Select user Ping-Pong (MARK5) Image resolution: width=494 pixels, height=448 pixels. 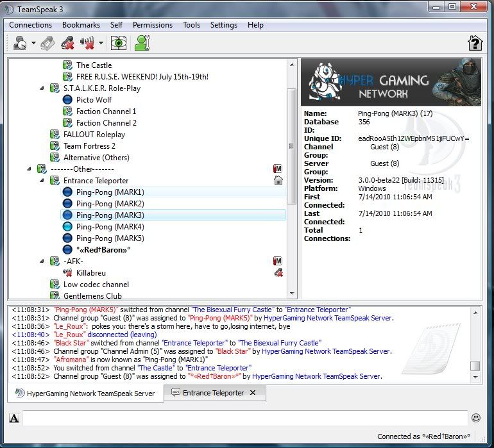coord(110,238)
